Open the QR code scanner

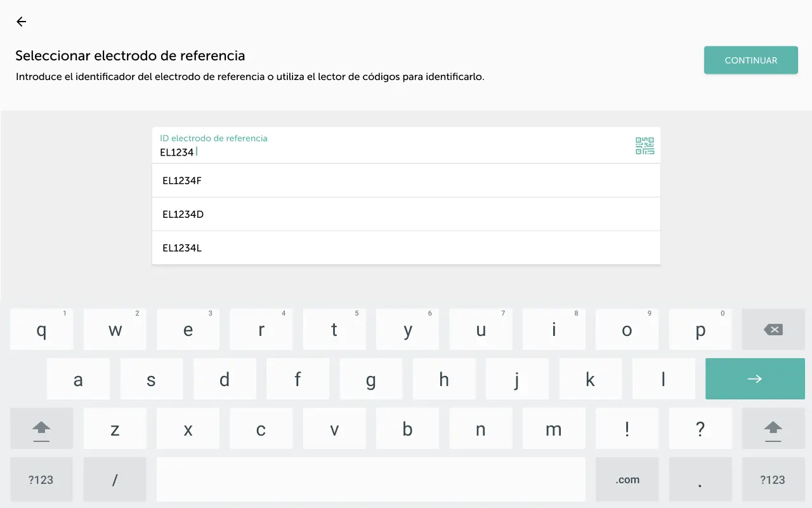point(645,146)
